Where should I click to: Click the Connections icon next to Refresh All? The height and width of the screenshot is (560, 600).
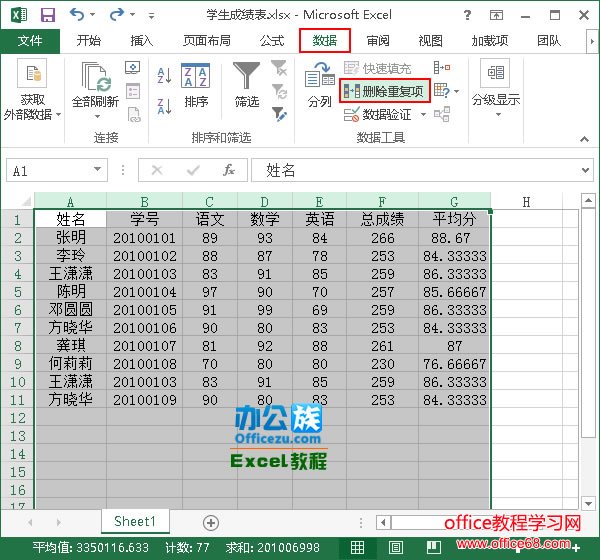[x=133, y=68]
